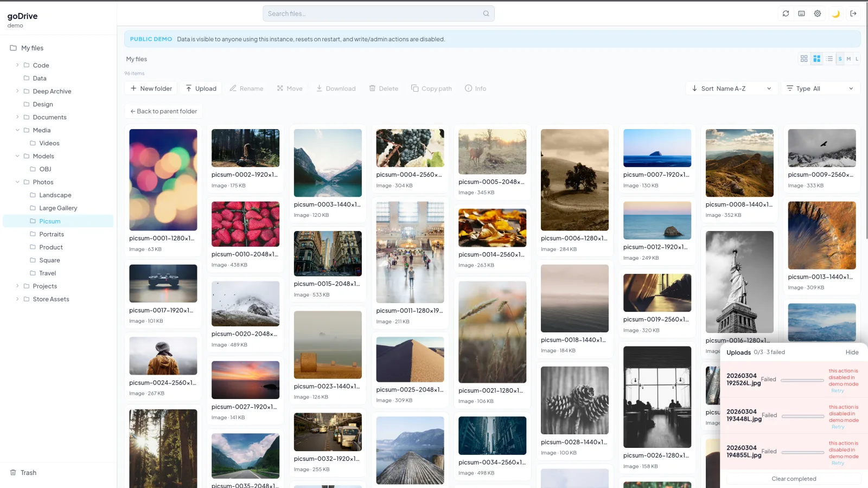Open keyboard shortcuts icon

801,14
